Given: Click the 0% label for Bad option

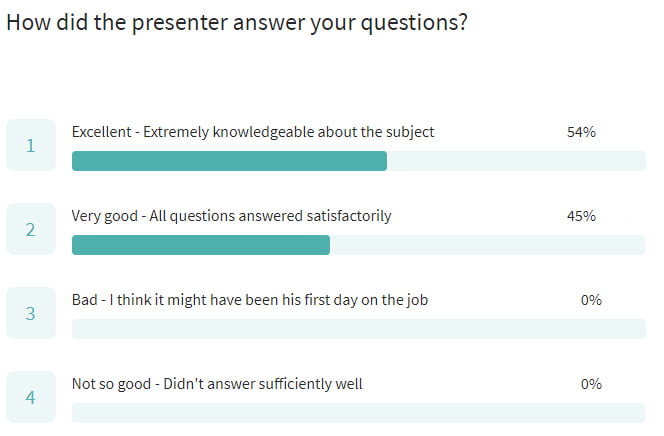Looking at the screenshot, I should [x=591, y=300].
